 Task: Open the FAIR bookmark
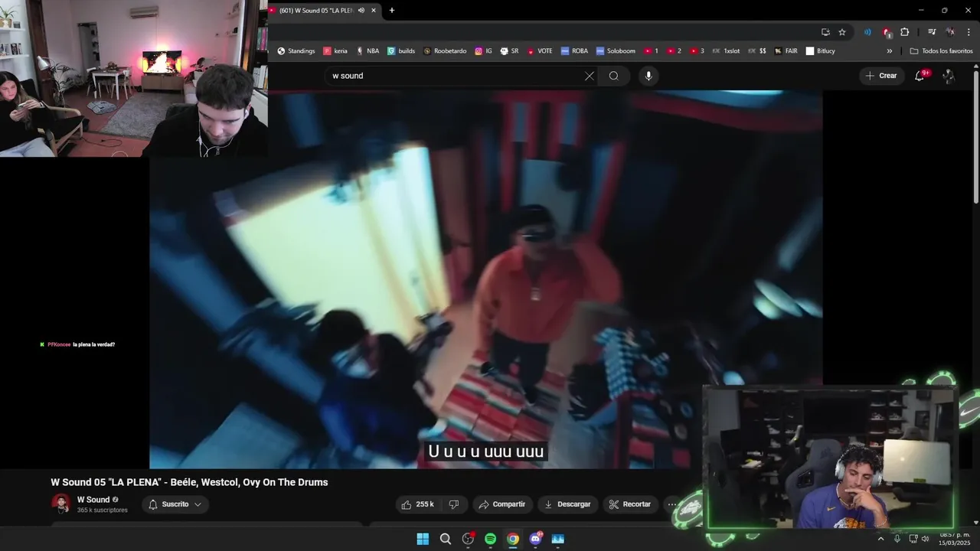786,51
